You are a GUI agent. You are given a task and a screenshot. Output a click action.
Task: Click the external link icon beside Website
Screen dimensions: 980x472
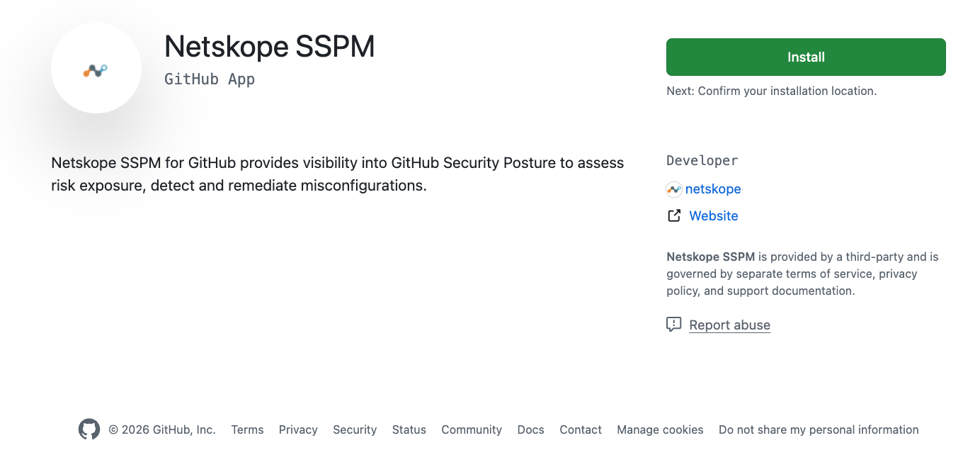click(x=674, y=215)
